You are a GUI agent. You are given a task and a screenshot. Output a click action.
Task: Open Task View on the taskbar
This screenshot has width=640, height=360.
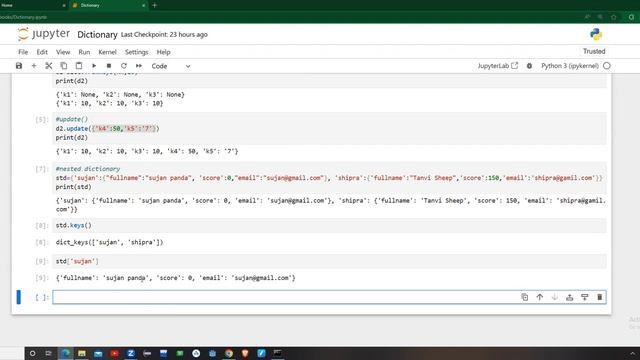point(49,353)
